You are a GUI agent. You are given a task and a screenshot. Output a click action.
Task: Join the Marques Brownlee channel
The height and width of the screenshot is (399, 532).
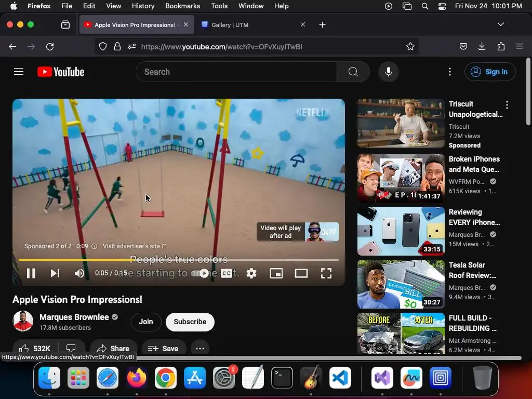[x=146, y=322]
